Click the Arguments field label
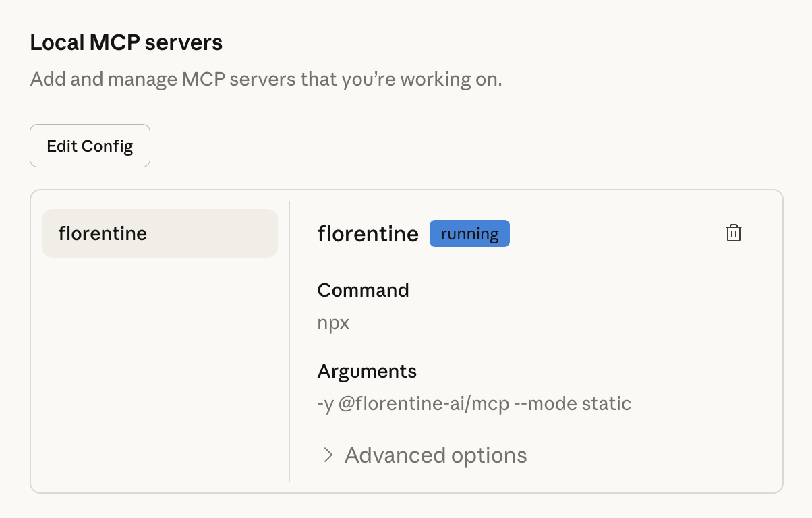 [367, 371]
